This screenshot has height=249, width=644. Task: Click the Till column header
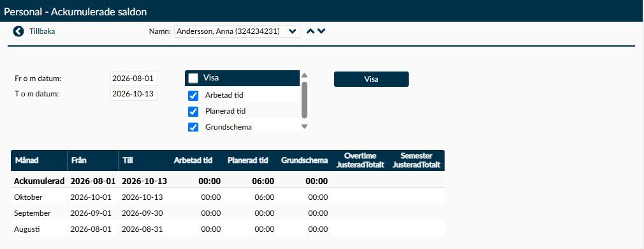tap(143, 160)
